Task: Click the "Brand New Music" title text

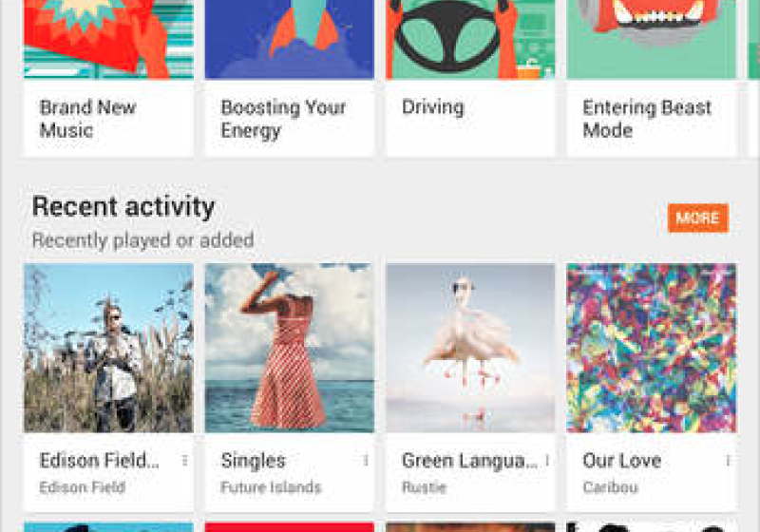Action: (x=87, y=119)
